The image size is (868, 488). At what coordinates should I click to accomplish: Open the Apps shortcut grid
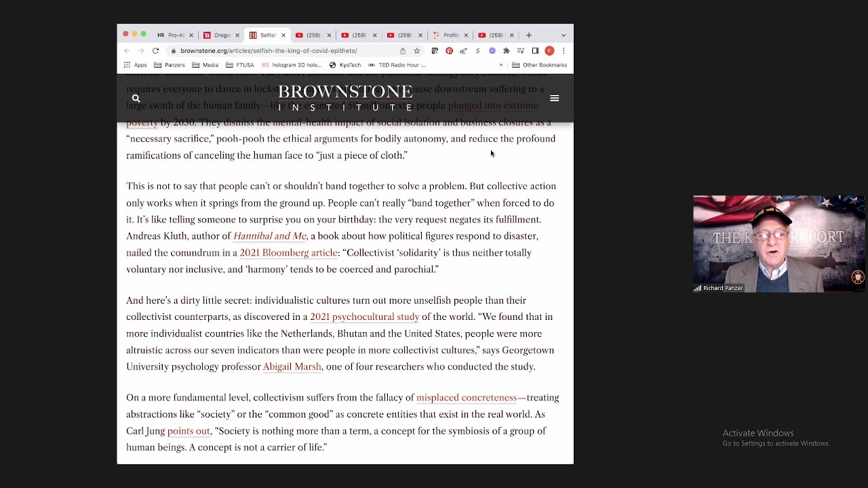[135, 65]
